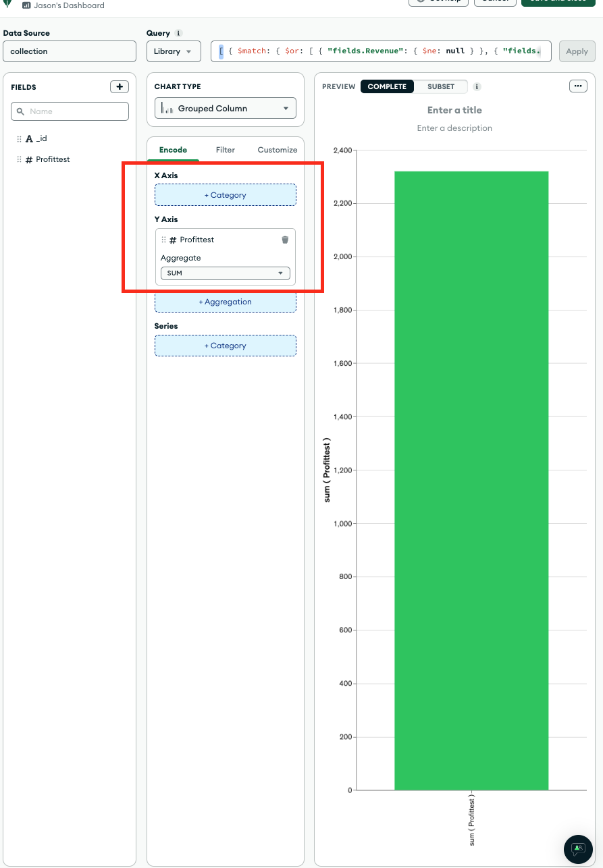Screen dimensions: 603x868
Task: Click the green sum (Profittest) bar
Action: pos(471,481)
